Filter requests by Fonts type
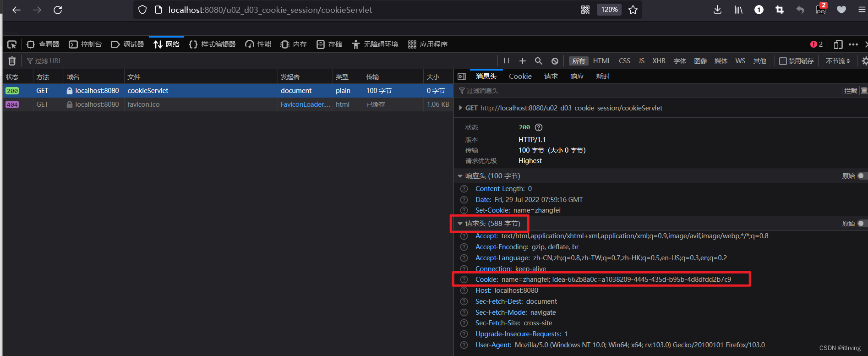 [x=680, y=61]
